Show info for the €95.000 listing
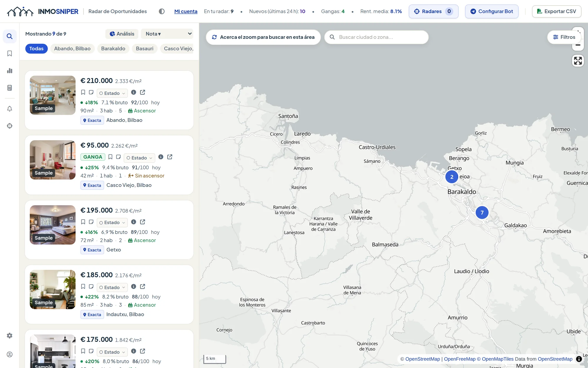 coord(161,157)
